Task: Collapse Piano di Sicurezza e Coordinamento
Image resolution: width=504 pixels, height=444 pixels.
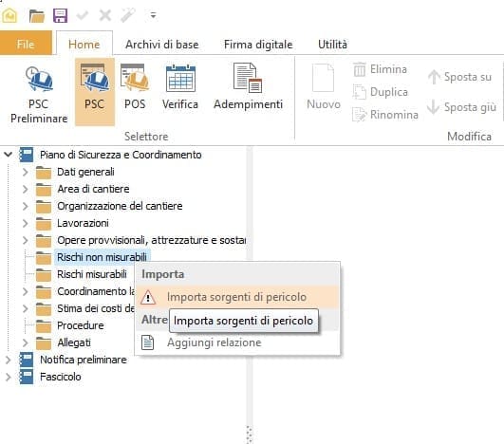Action: pos(8,155)
